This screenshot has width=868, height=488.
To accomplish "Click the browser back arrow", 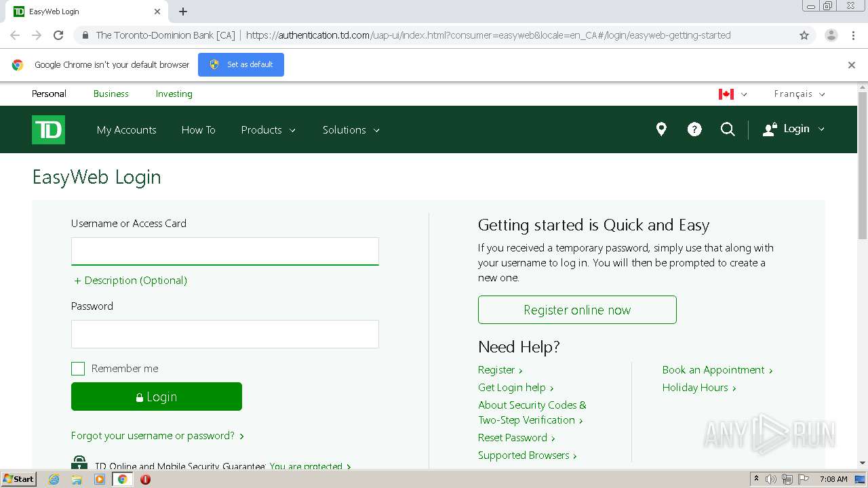I will (x=15, y=35).
